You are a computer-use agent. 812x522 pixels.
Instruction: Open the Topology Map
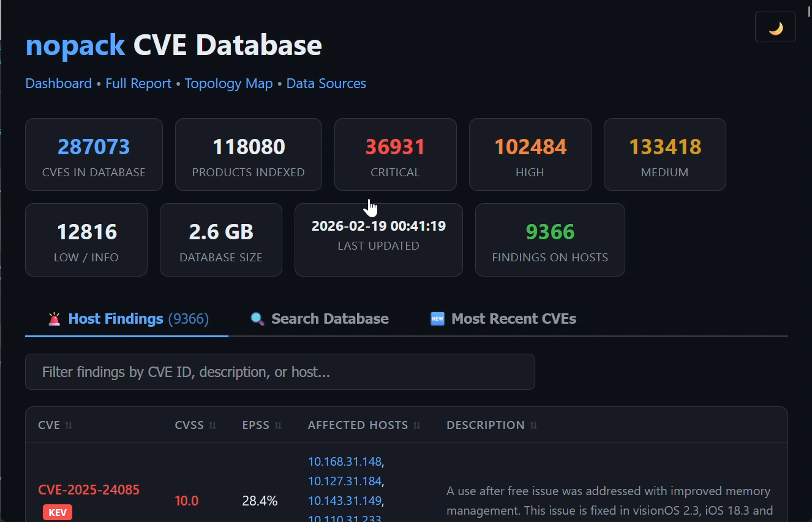(x=228, y=83)
